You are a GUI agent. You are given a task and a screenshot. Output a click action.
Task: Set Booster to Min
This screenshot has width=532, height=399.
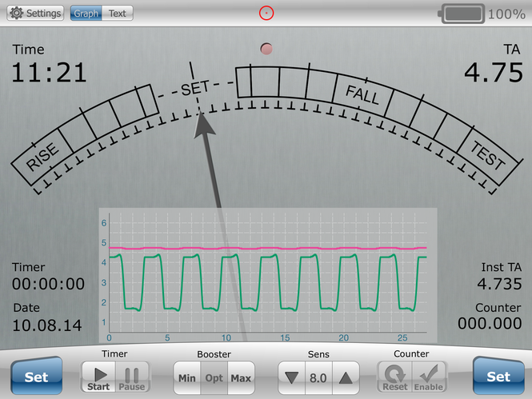(x=187, y=377)
